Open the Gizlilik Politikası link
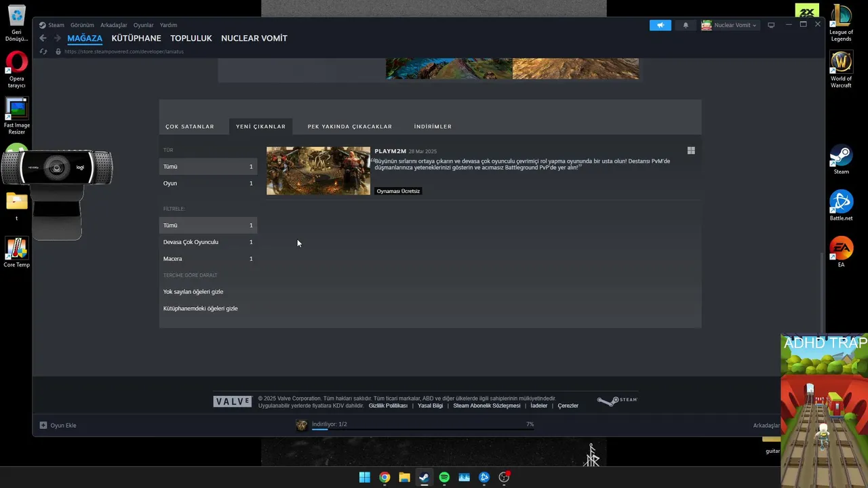This screenshot has width=868, height=488. (x=388, y=406)
